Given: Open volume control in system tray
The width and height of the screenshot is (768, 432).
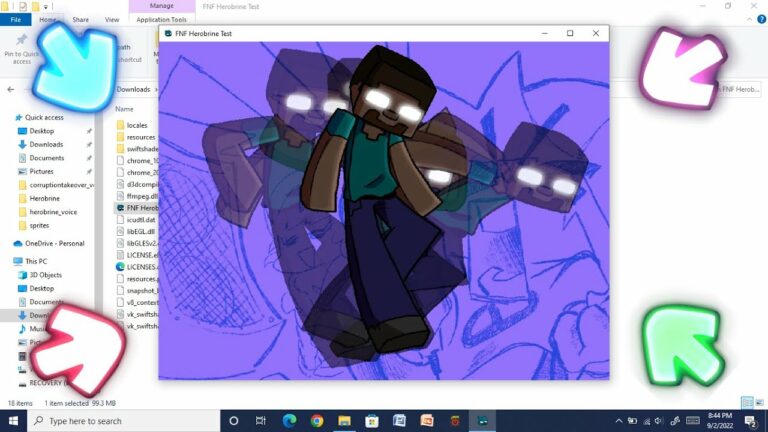Looking at the screenshot, I should (659, 421).
